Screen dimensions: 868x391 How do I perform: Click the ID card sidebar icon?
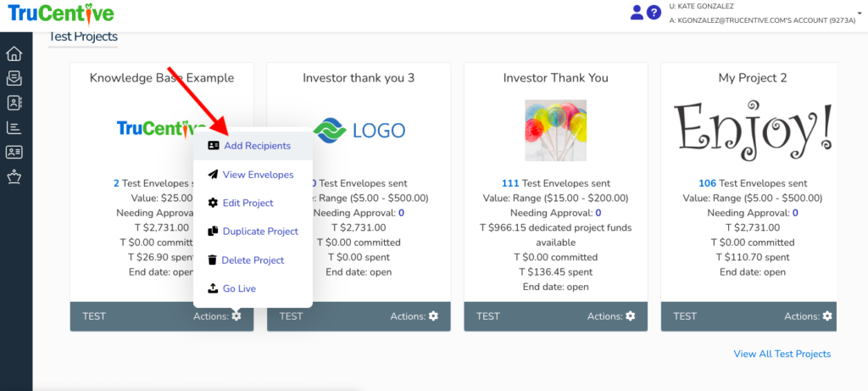[14, 153]
